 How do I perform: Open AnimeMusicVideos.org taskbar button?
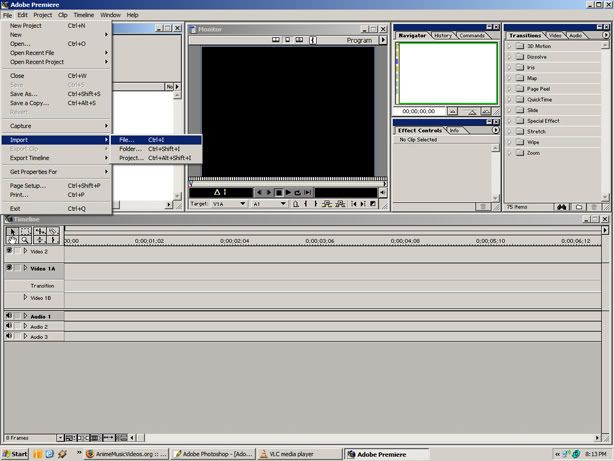(x=127, y=454)
